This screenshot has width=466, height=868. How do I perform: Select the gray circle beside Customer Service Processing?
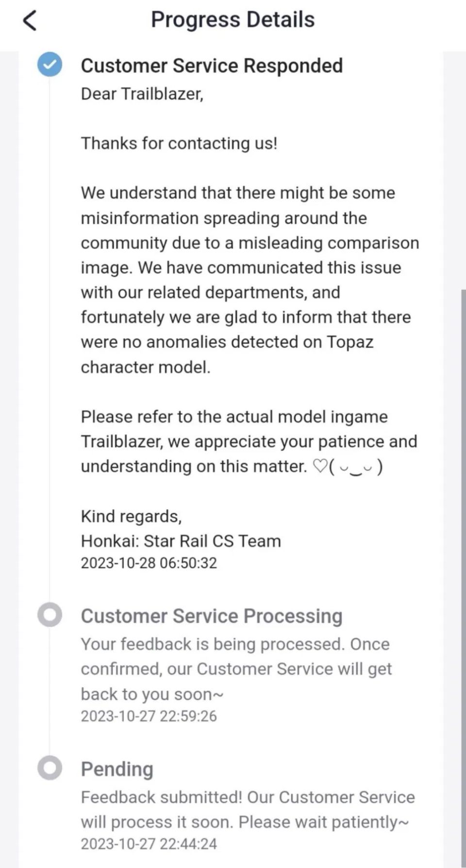pyautogui.click(x=50, y=615)
